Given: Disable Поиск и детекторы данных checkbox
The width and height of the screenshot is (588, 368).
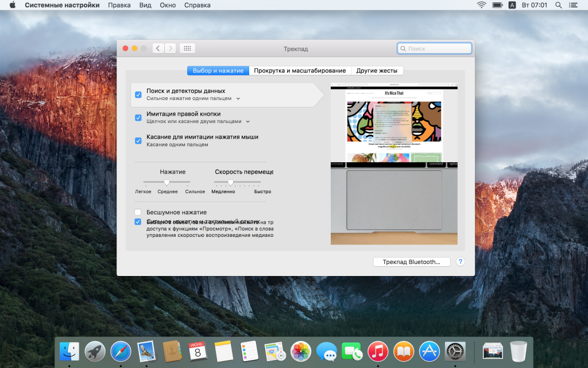Looking at the screenshot, I should [138, 94].
